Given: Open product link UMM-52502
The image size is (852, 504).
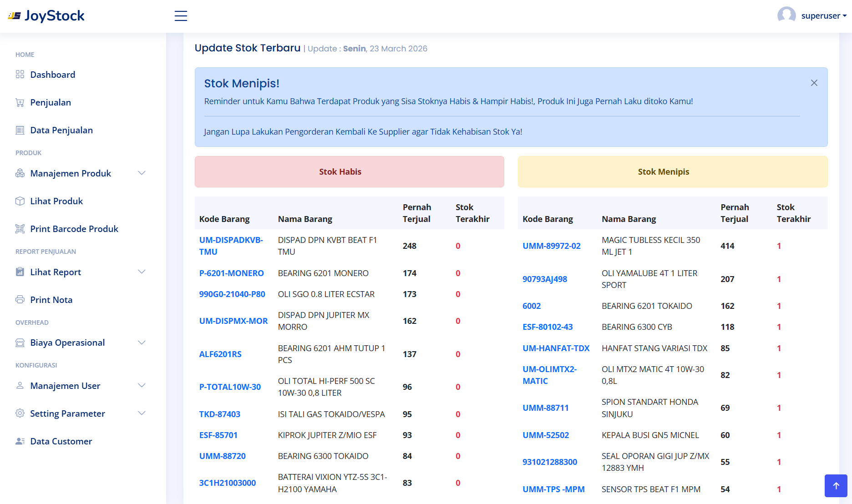Looking at the screenshot, I should coord(546,435).
